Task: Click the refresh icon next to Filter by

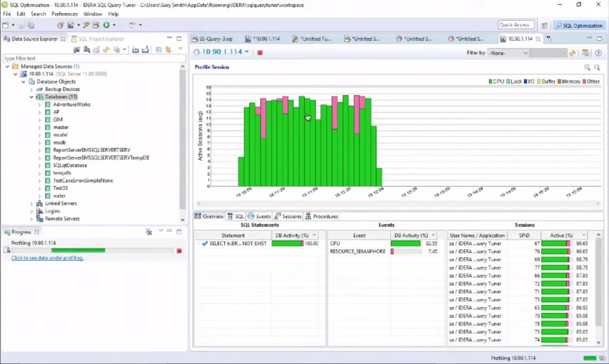Action: [x=572, y=53]
